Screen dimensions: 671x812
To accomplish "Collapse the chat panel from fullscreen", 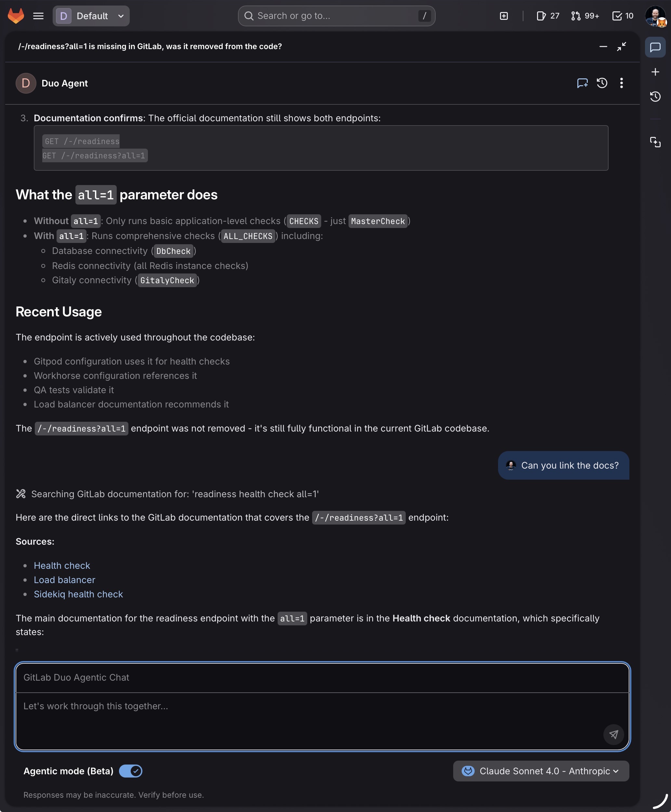I will (621, 47).
